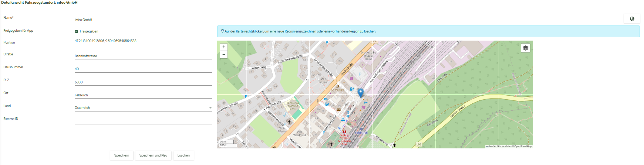Toggle the Freigegeben checkbox
This screenshot has width=644, height=165.
[x=77, y=32]
